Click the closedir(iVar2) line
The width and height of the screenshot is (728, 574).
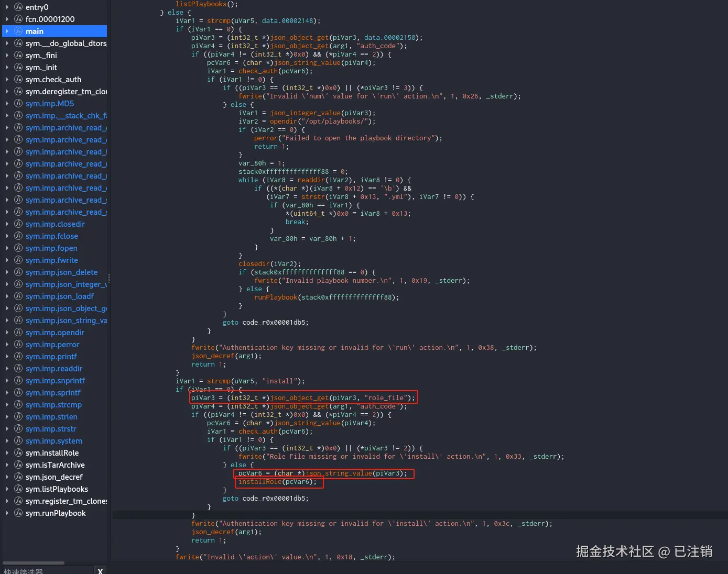pyautogui.click(x=270, y=264)
